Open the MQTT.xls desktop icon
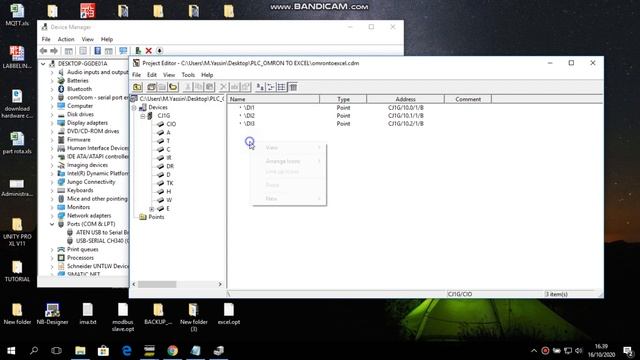Viewport: 640px width, 360px height. (17, 15)
